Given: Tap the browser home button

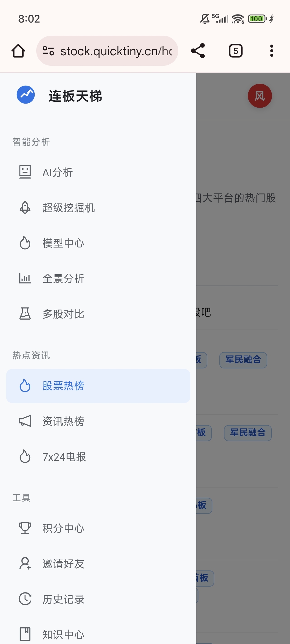Looking at the screenshot, I should click(18, 51).
